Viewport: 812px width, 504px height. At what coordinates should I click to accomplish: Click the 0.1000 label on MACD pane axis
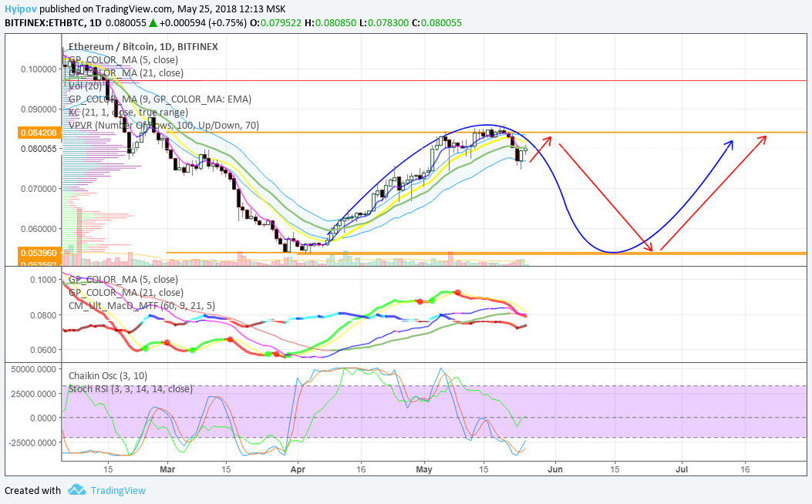pos(43,280)
